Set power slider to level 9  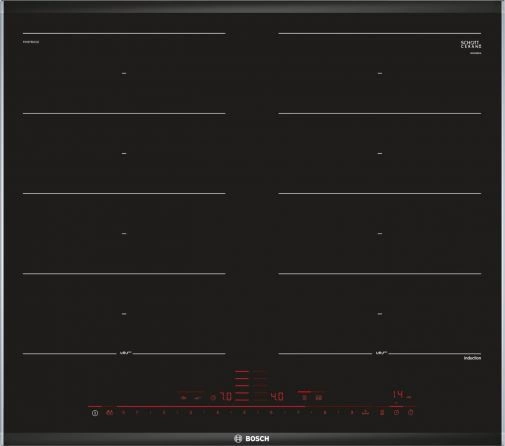coord(352,413)
